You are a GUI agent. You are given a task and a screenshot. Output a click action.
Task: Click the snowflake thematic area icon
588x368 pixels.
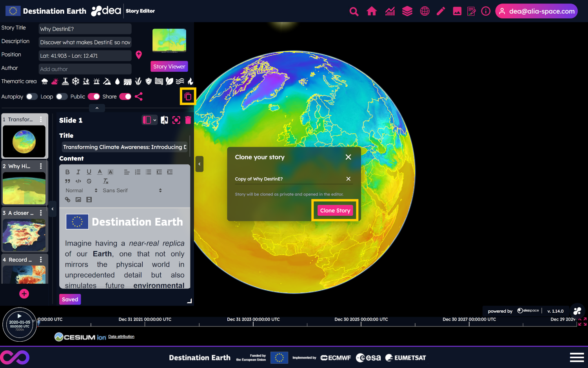pyautogui.click(x=76, y=81)
